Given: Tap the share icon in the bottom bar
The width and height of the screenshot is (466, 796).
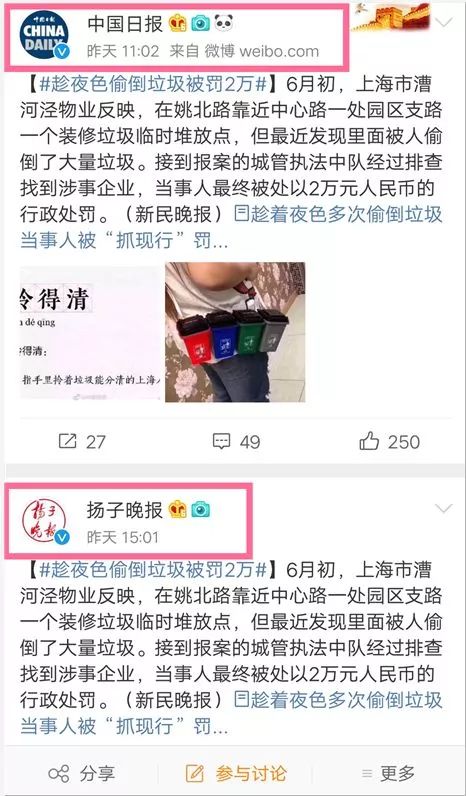Looking at the screenshot, I should pyautogui.click(x=58, y=774).
